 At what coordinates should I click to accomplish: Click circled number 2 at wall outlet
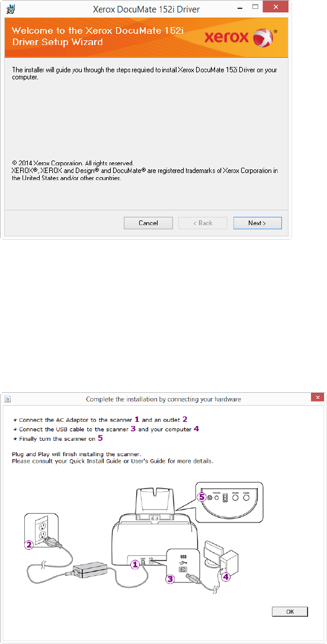click(29, 544)
